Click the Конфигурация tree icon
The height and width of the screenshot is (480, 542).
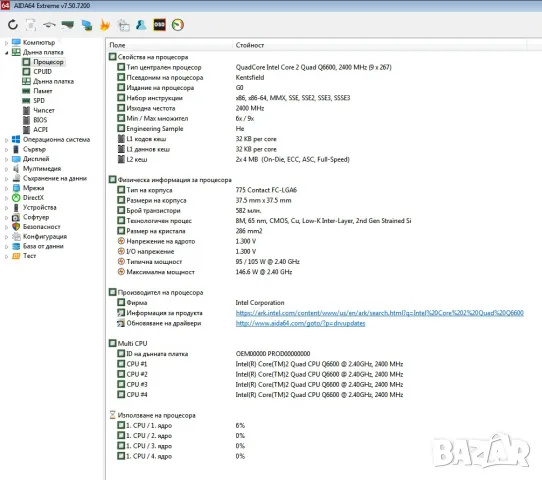[x=16, y=236]
